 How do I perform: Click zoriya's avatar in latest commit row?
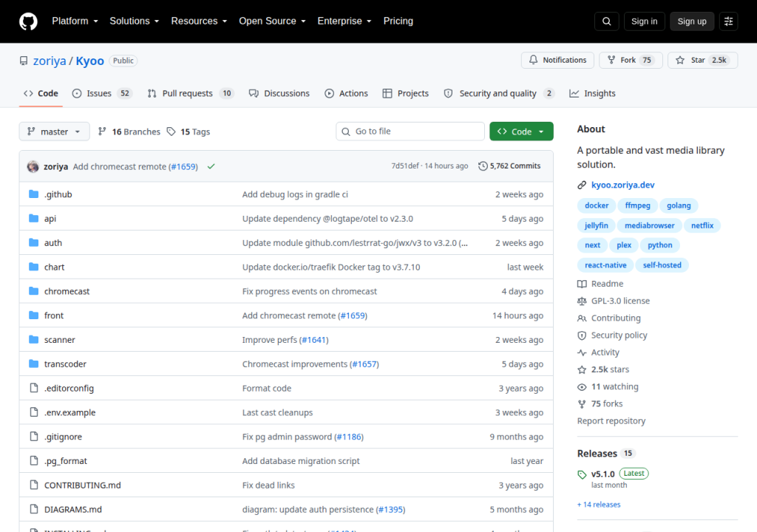[33, 166]
